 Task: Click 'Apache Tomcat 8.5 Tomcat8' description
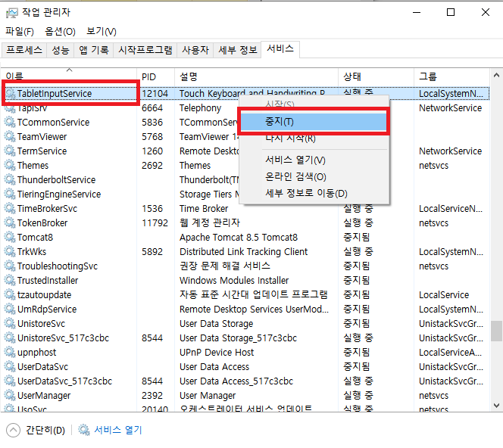click(239, 238)
